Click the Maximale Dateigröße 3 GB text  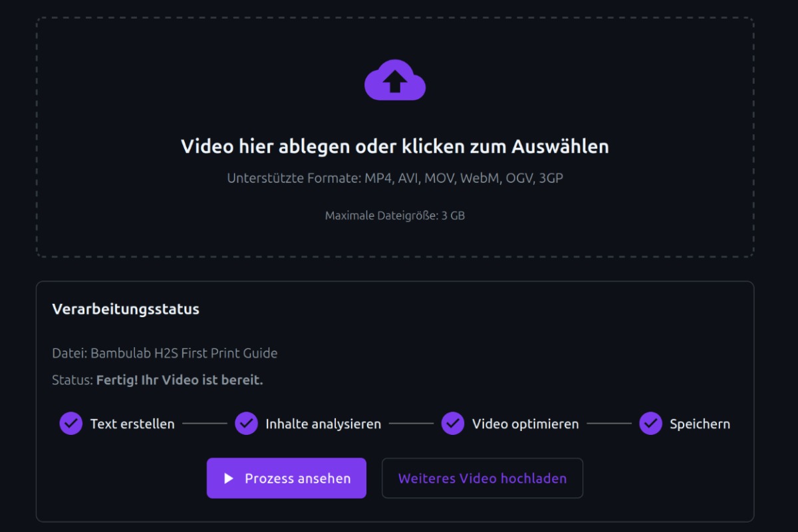tap(394, 215)
